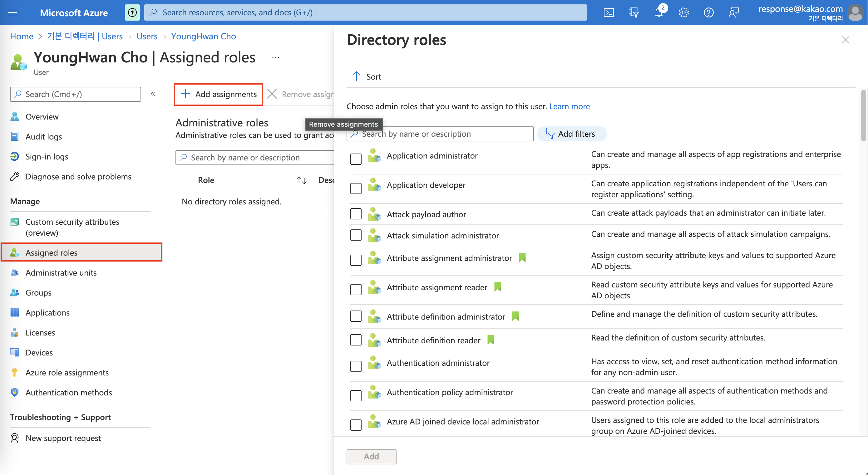Open the account avatar menu

pyautogui.click(x=856, y=12)
